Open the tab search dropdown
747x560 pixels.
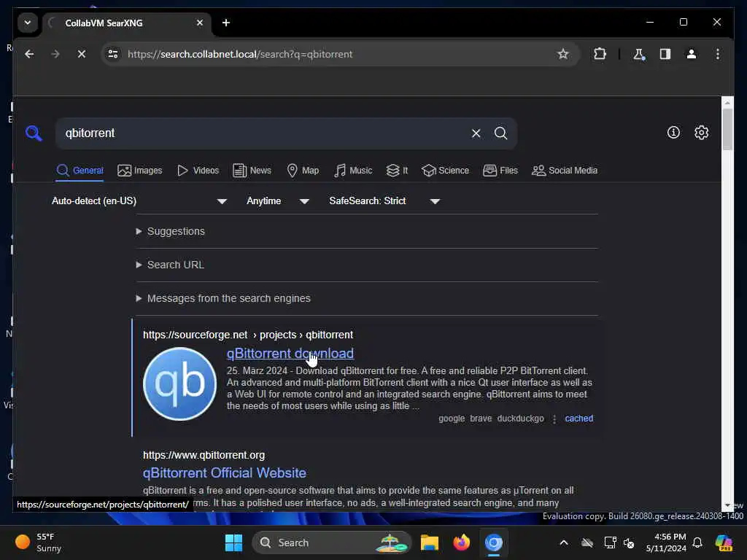[28, 23]
